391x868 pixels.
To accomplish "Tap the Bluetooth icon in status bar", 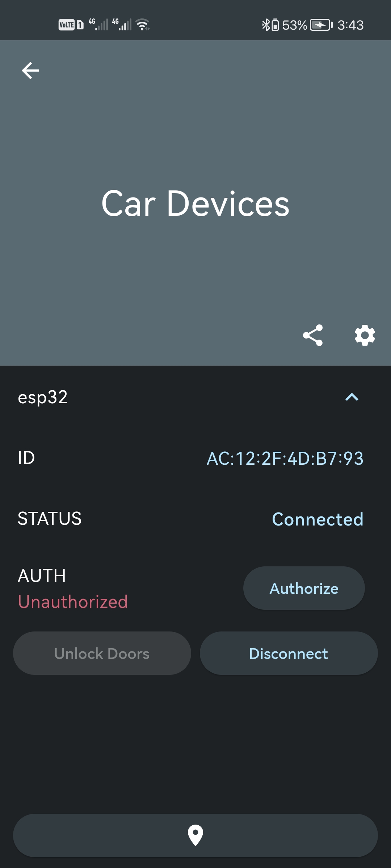I will point(266,25).
